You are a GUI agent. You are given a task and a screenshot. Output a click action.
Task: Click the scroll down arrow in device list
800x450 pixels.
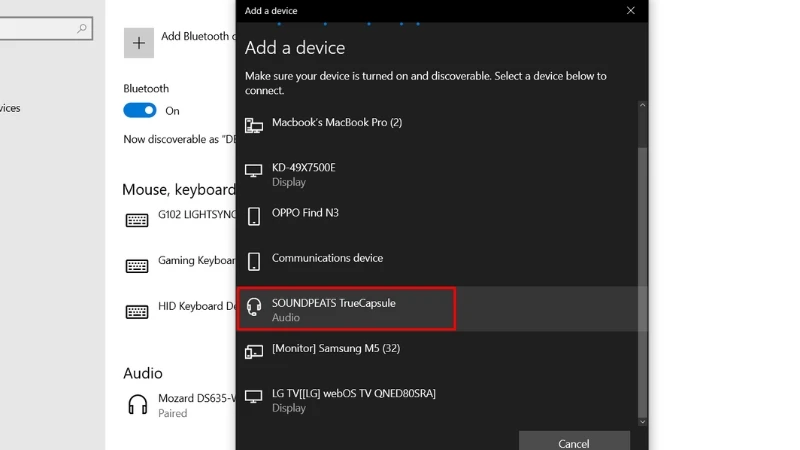(x=642, y=422)
